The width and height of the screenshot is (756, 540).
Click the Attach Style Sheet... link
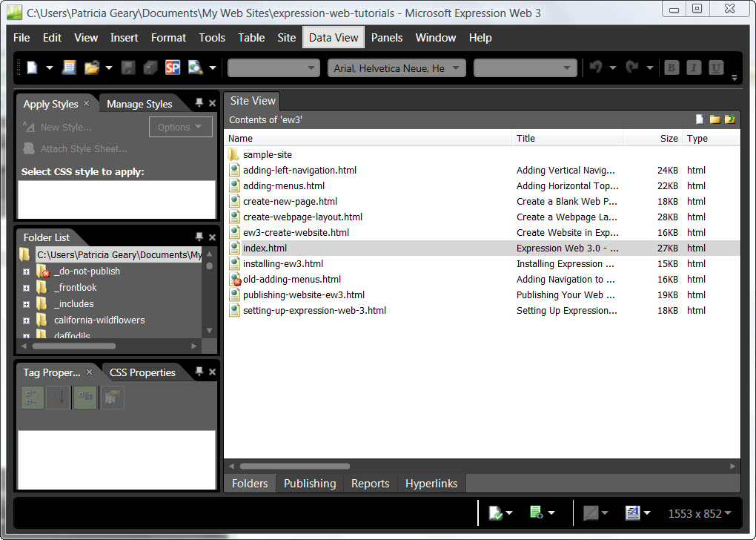pyautogui.click(x=84, y=148)
